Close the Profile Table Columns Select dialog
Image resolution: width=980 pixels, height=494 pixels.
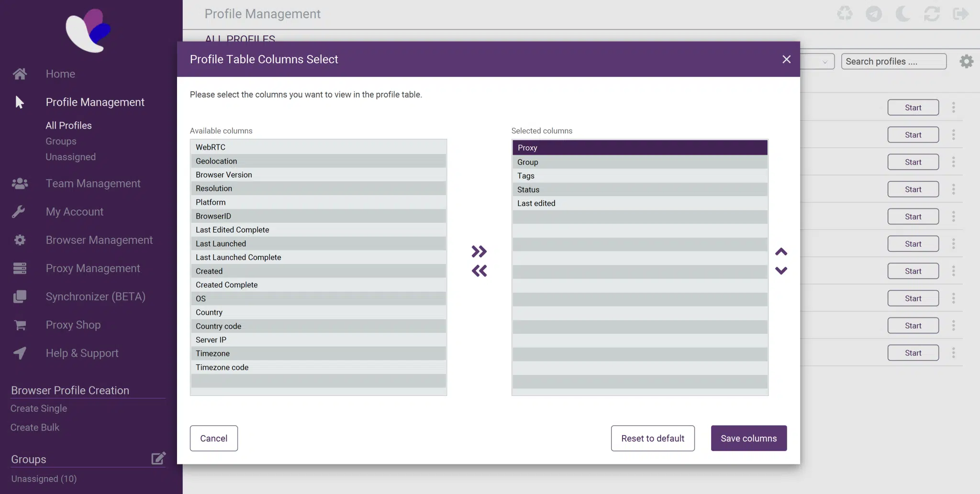pos(786,59)
